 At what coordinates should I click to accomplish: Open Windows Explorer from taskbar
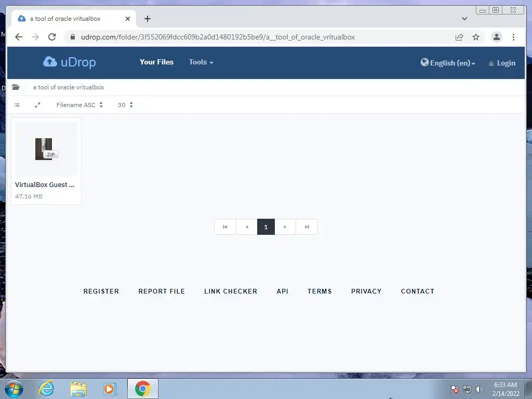pyautogui.click(x=78, y=389)
